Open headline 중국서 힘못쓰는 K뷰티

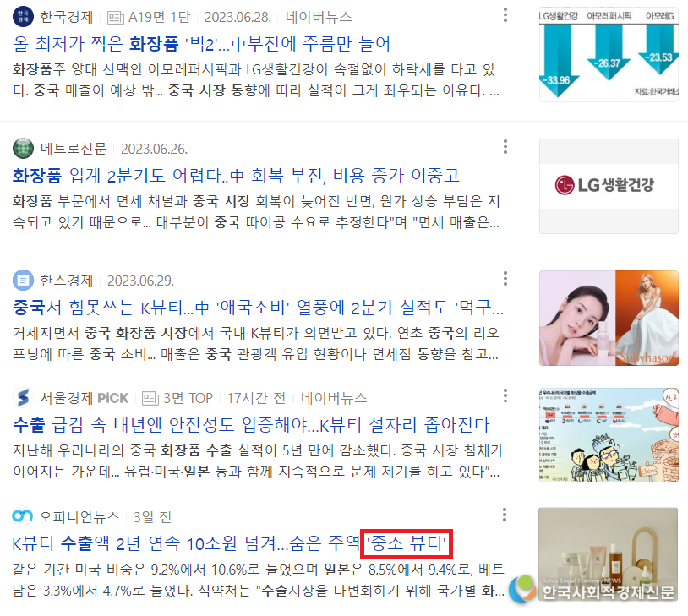pyautogui.click(x=258, y=307)
